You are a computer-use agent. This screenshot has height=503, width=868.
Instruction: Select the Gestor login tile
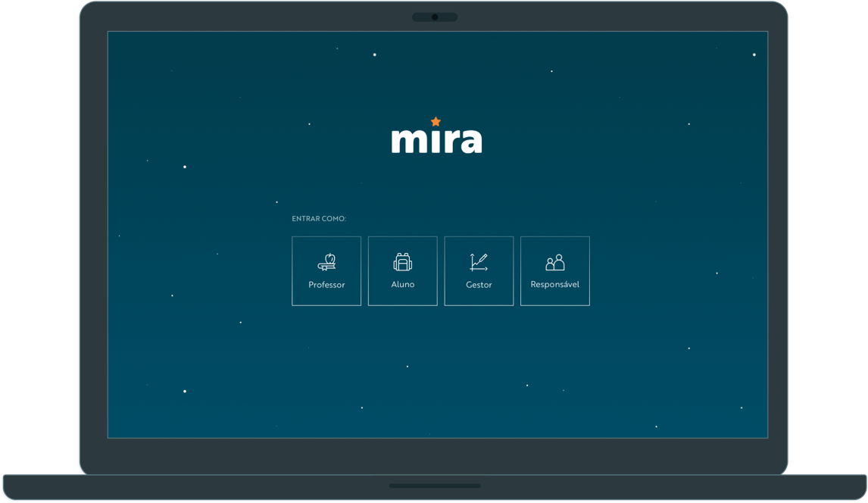click(x=479, y=271)
